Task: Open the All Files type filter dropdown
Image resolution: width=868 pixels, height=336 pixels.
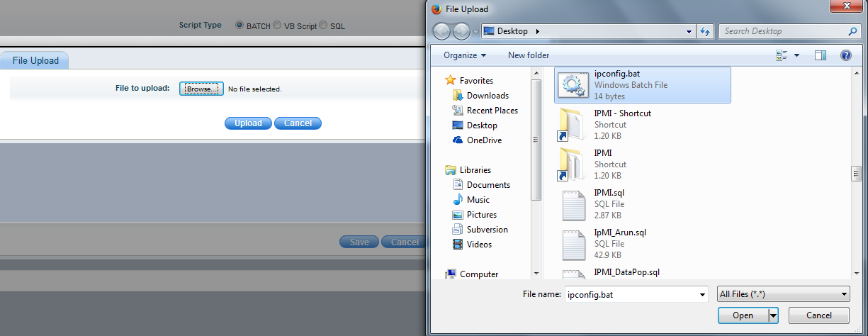Action: pos(783,294)
